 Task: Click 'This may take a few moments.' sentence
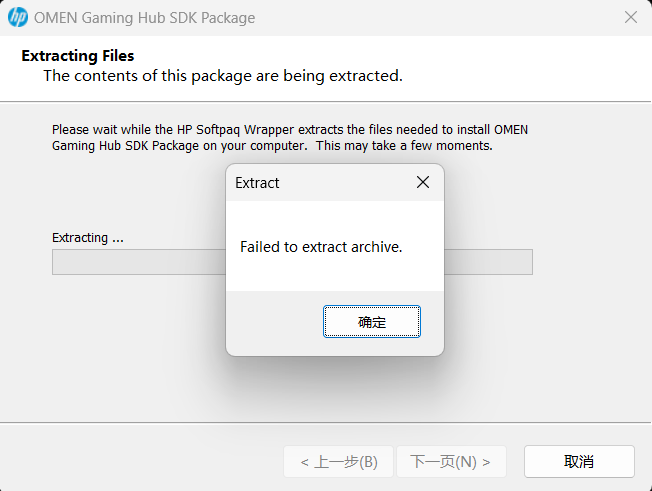point(404,146)
